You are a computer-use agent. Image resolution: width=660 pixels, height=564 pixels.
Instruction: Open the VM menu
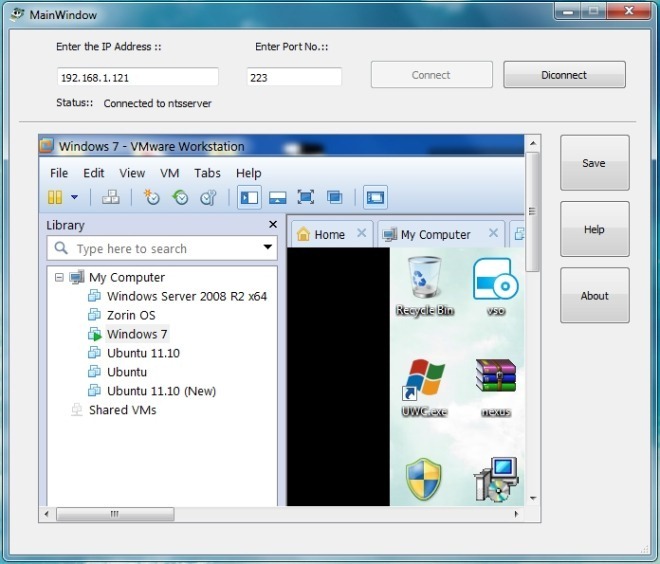169,173
